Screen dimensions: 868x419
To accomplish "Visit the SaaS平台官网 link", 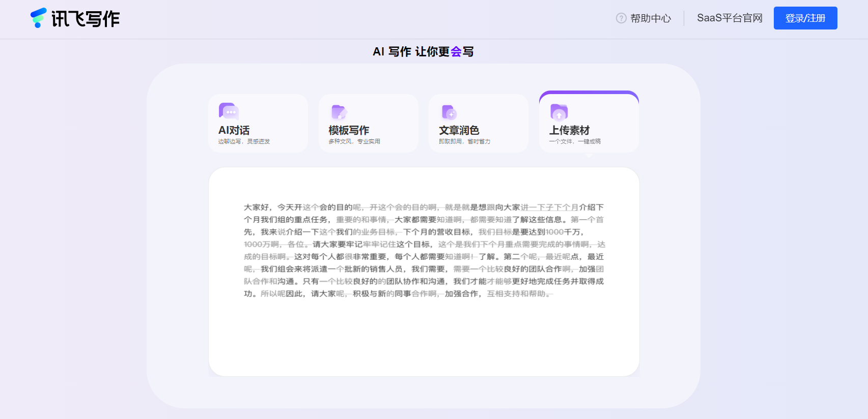I will click(x=730, y=18).
